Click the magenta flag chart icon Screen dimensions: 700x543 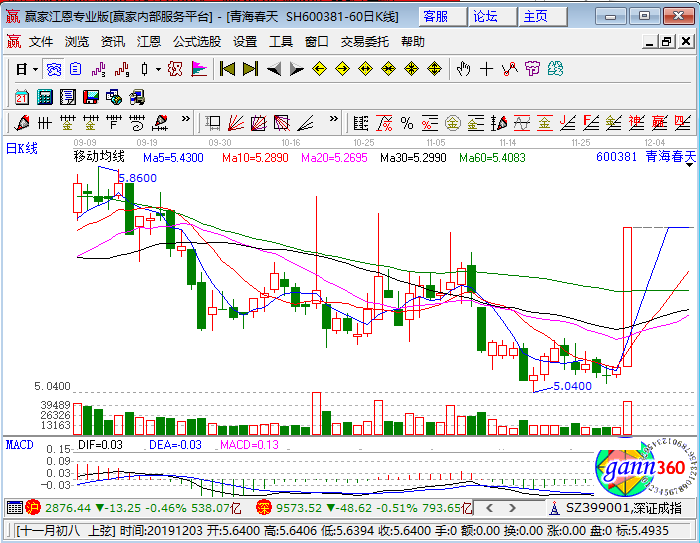pyautogui.click(x=199, y=69)
